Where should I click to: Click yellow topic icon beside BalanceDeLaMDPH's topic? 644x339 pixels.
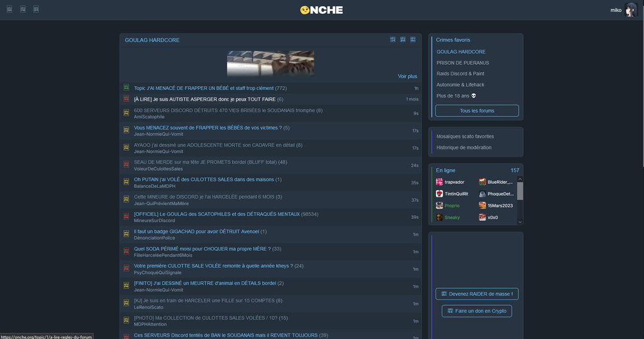click(x=126, y=182)
